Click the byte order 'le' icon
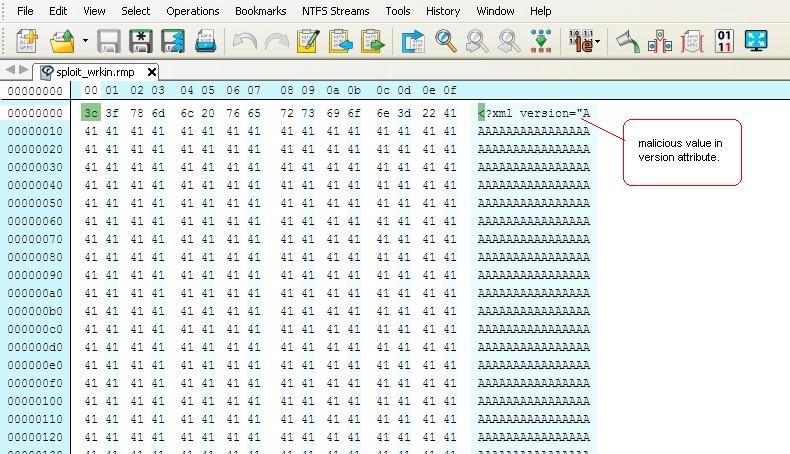 coord(580,41)
